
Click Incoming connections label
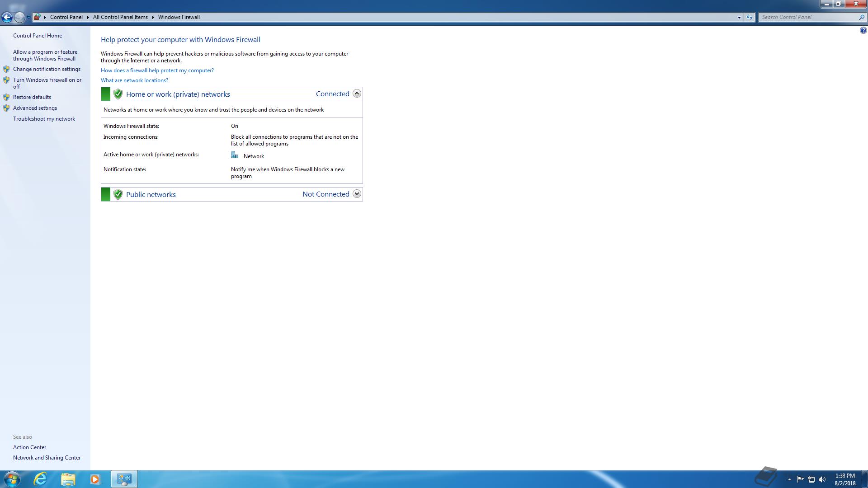coord(131,137)
